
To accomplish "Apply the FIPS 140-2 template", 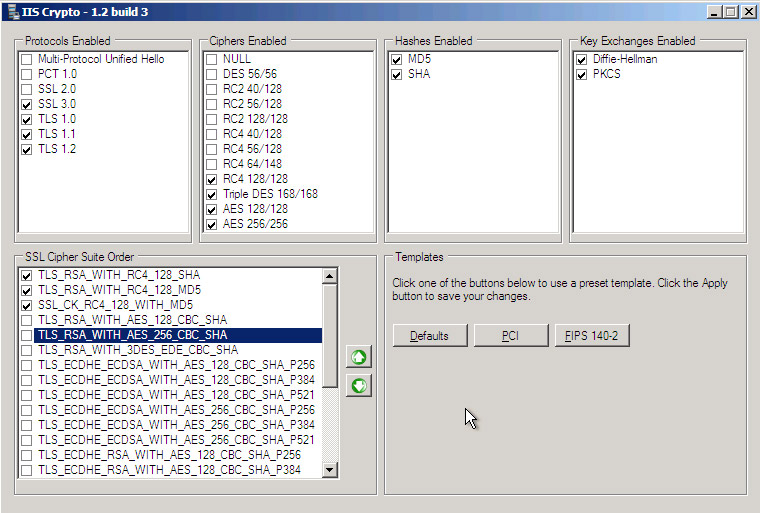I will [591, 336].
